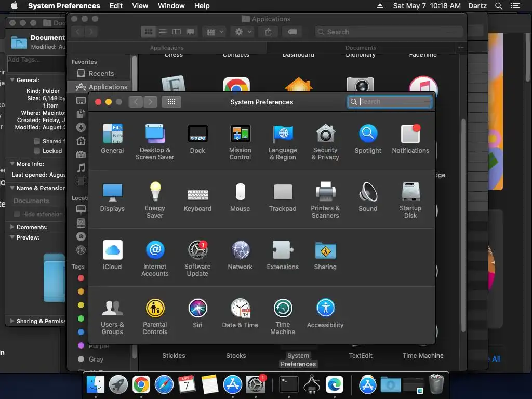This screenshot has width=532, height=399.
Task: Open Finder from the Dock
Action: (96, 385)
